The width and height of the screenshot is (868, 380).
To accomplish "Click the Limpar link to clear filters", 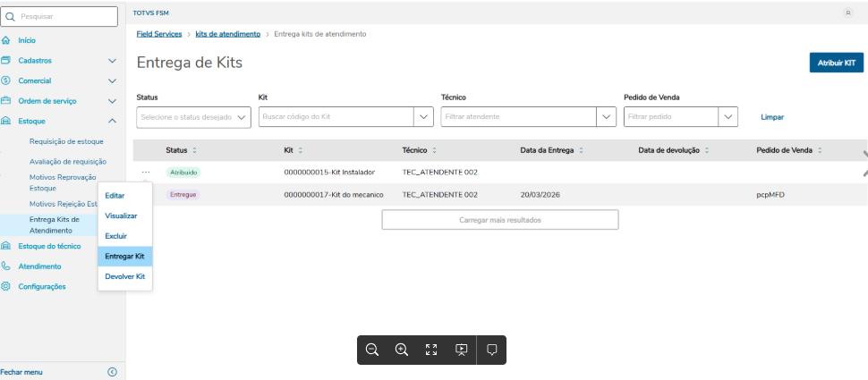I will (772, 117).
